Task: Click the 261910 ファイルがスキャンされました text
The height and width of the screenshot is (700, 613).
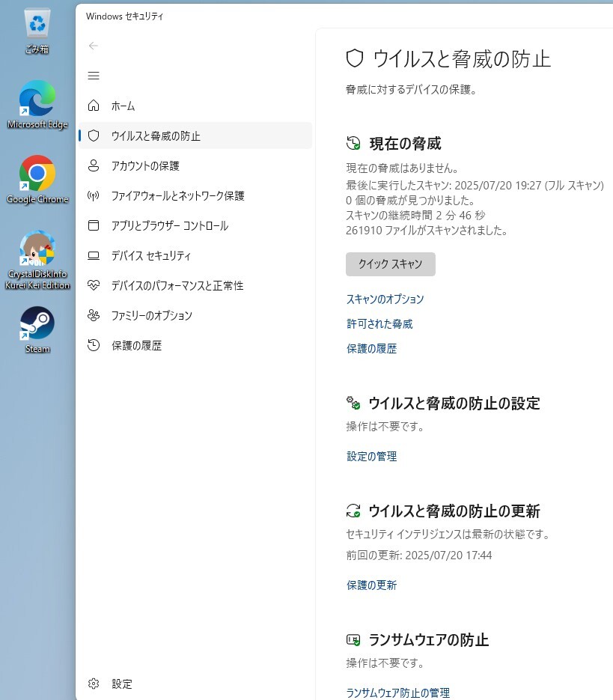Action: [x=427, y=231]
